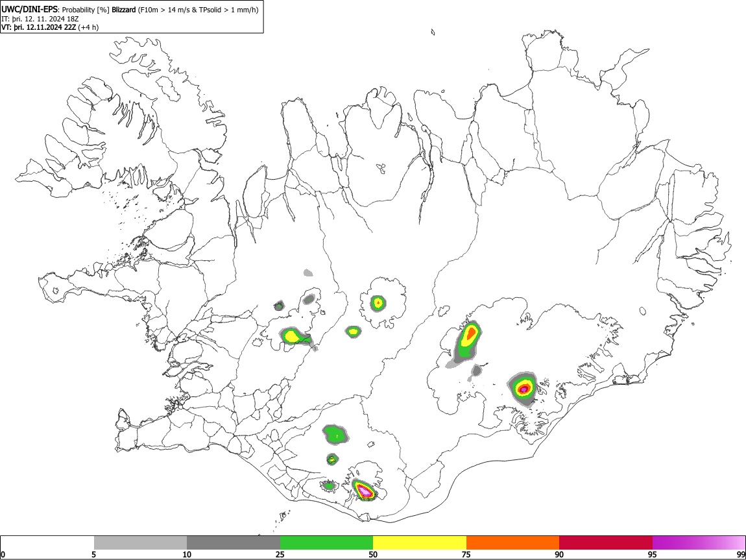Screen dimensions: 746x560
Task: Click the magenta-core blizzard blob near south coast
Action: point(365,490)
